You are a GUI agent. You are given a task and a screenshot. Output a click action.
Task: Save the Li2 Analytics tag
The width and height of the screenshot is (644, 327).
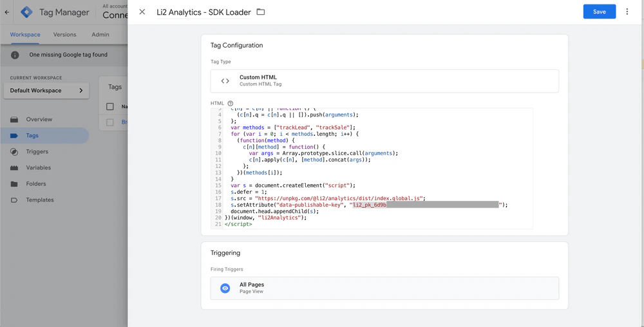point(599,12)
